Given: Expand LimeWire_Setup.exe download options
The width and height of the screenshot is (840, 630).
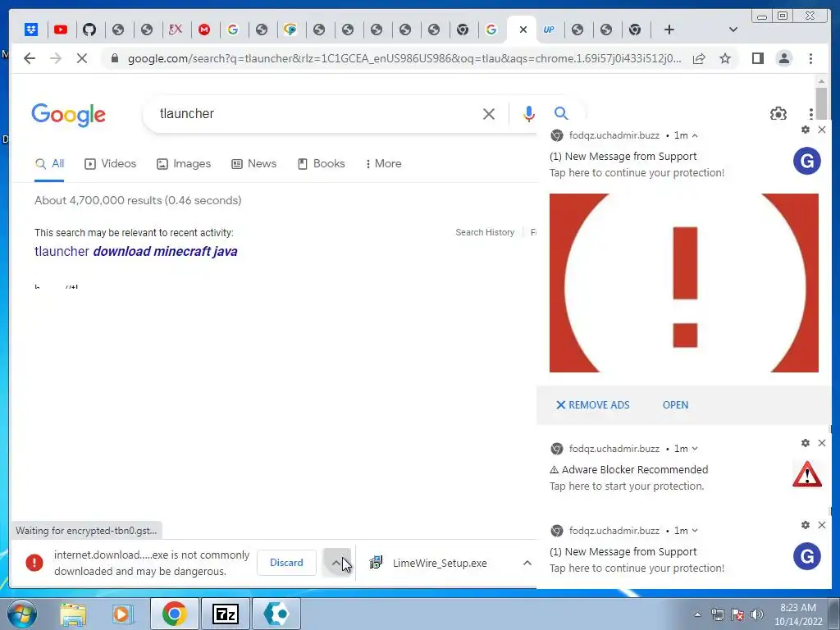Looking at the screenshot, I should pos(527,563).
